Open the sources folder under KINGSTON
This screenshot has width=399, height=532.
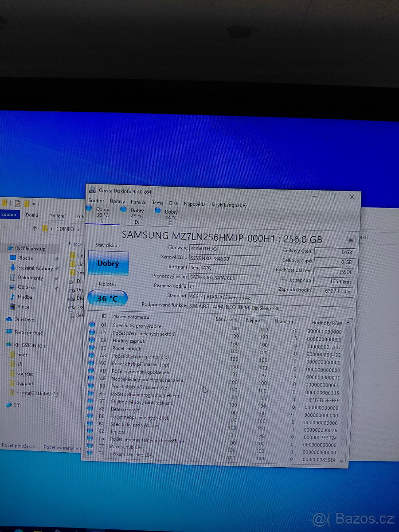pos(25,374)
